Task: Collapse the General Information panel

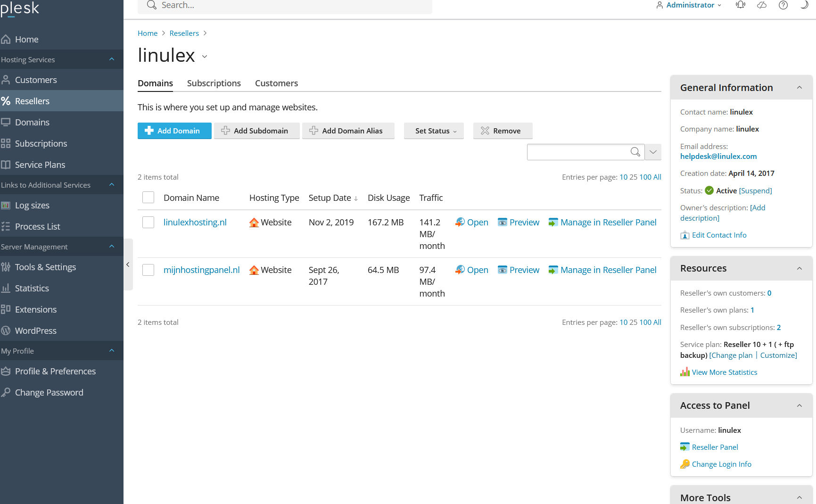Action: click(800, 88)
